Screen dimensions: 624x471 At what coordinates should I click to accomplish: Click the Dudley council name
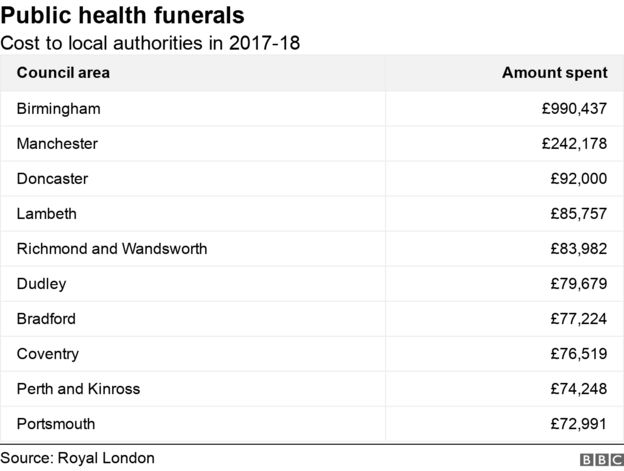pos(41,284)
